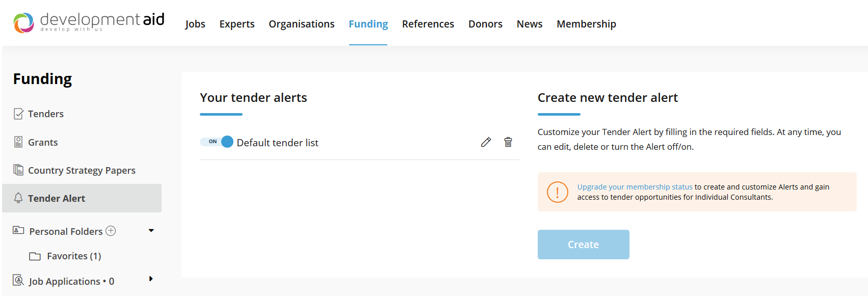Click the plus icon beside Personal Folders
Image resolution: width=868 pixels, height=296 pixels.
click(x=111, y=231)
